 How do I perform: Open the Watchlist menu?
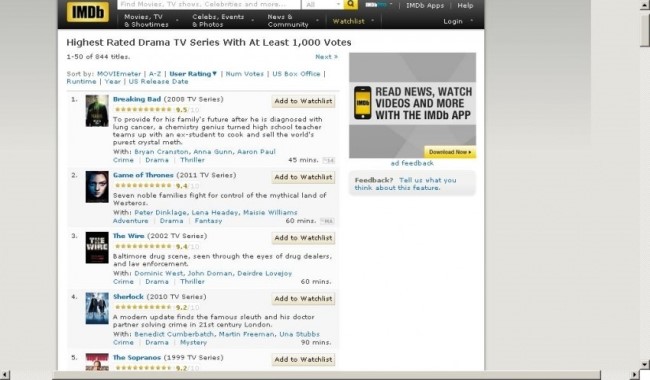[353, 21]
